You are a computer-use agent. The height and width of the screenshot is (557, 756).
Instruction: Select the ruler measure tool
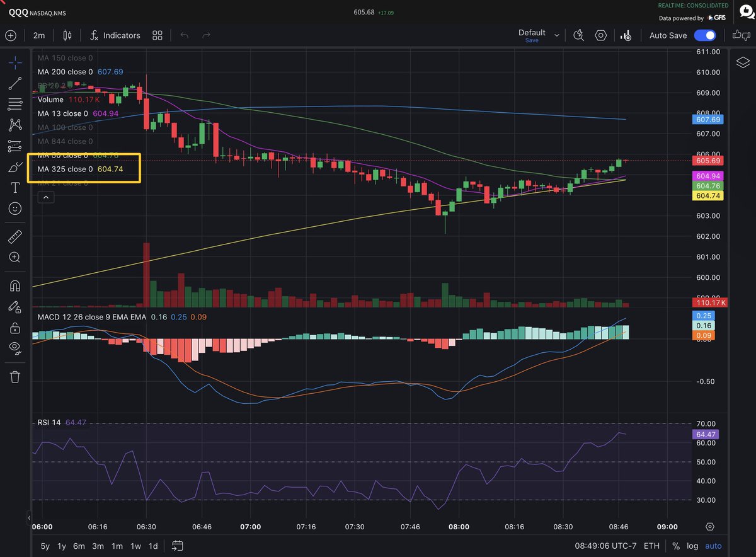pyautogui.click(x=15, y=236)
